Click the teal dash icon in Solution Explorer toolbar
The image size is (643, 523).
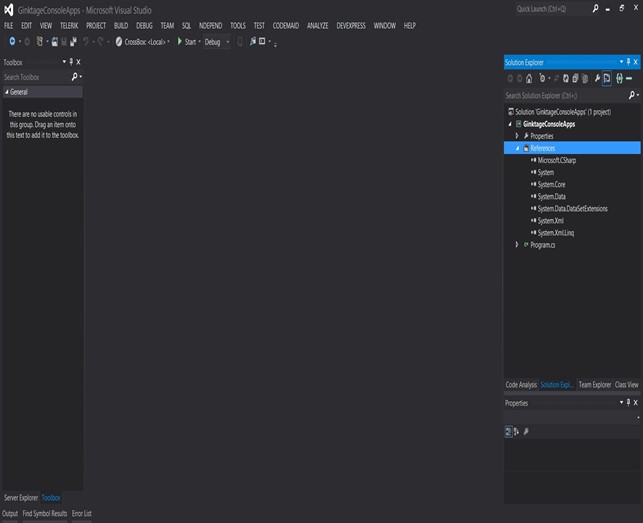click(x=629, y=78)
